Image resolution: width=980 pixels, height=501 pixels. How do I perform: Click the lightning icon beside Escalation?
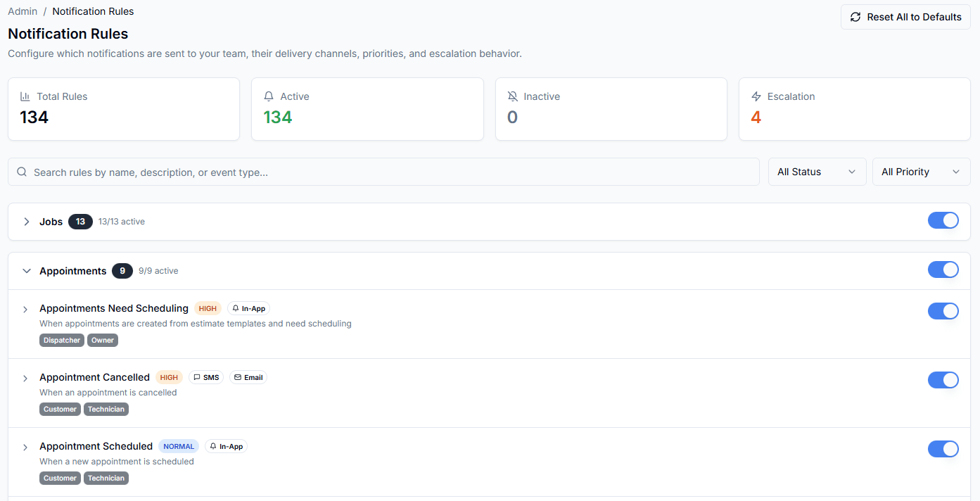click(756, 96)
